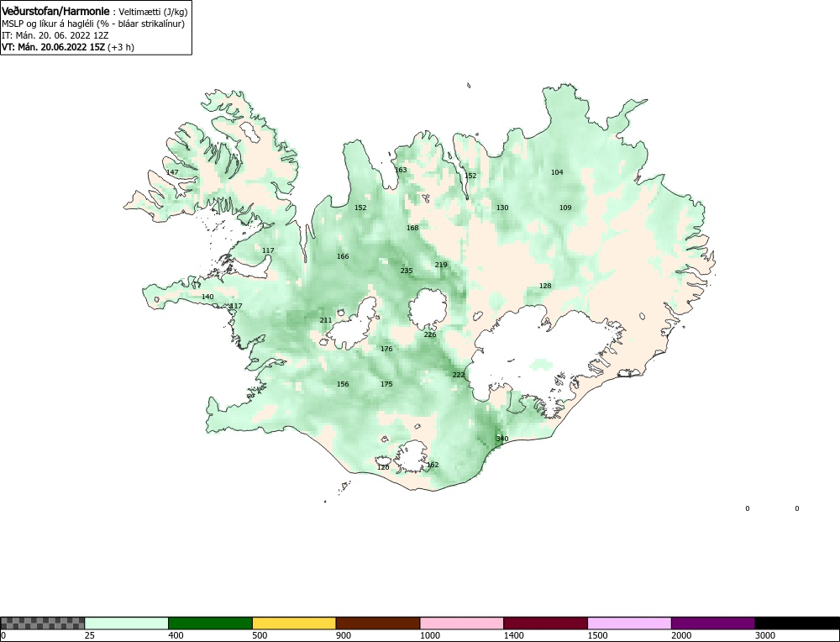The image size is (840, 642).
Task: Click the 'Veðurstofan/Harmonie' title text
Action: (55, 11)
